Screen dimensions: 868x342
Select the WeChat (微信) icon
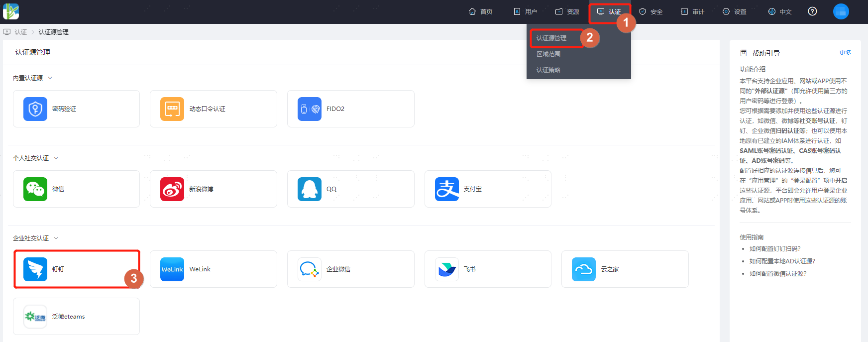coord(35,189)
